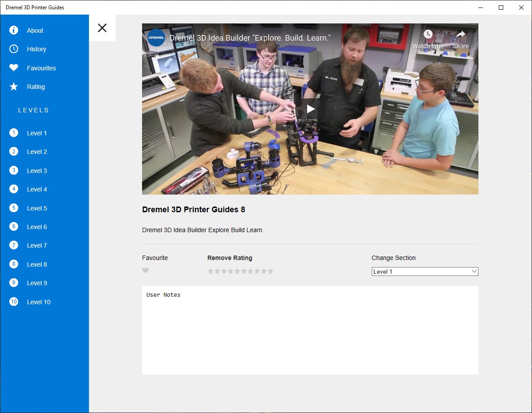The image size is (532, 413).
Task: Toggle the Favourite heart for this guide
Action: coord(146,271)
